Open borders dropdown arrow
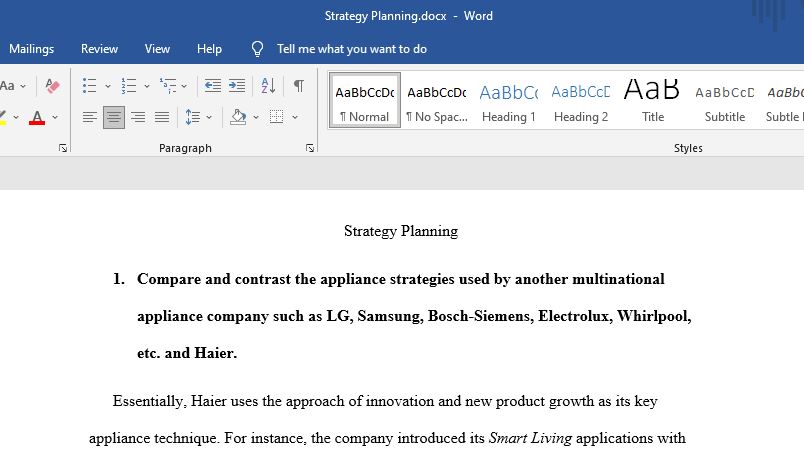This screenshot has width=804, height=453. (295, 117)
